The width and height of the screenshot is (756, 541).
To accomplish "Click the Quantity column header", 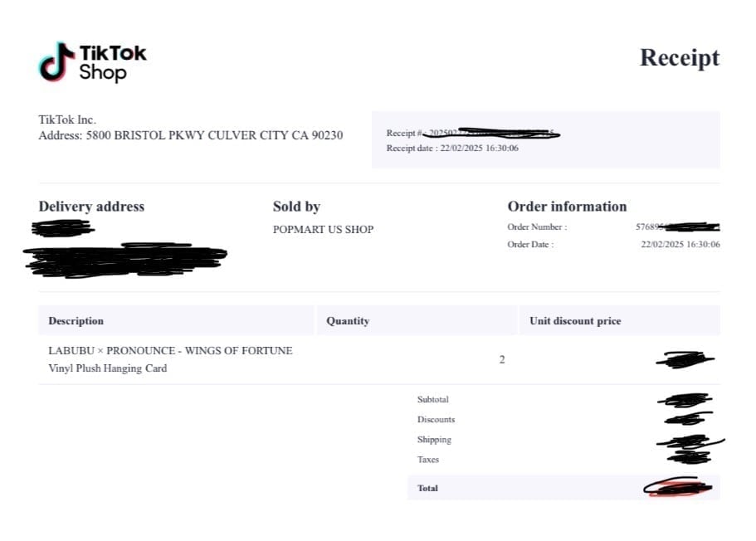I will [x=348, y=321].
